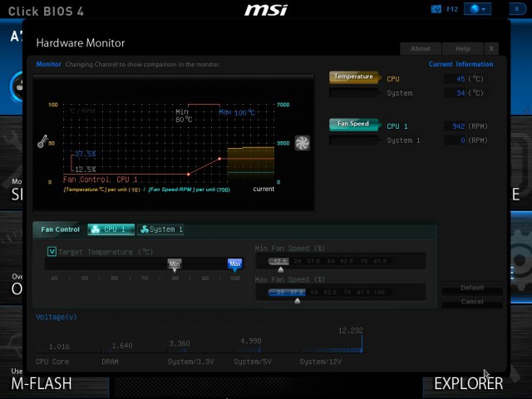Click the Default button
Screen dimensions: 532x399
click(472, 288)
